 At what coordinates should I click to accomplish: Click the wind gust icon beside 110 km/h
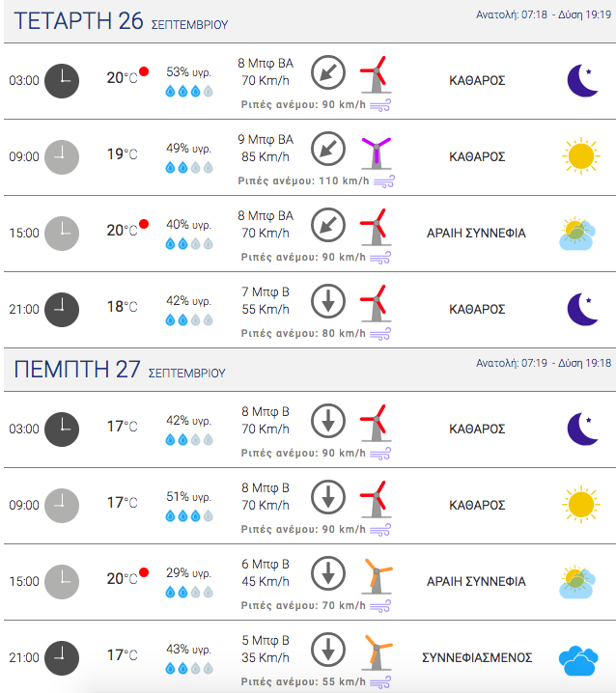coord(380,180)
